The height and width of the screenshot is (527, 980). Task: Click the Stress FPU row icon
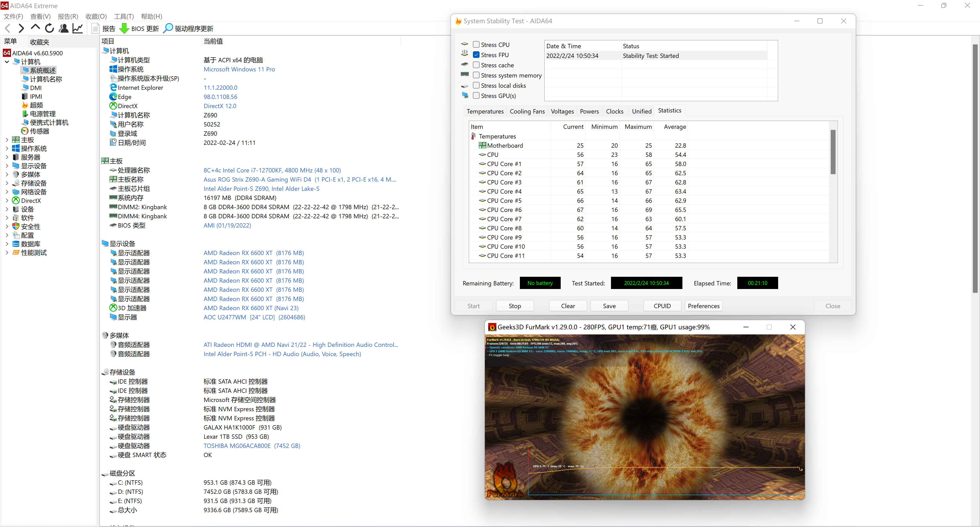click(464, 54)
